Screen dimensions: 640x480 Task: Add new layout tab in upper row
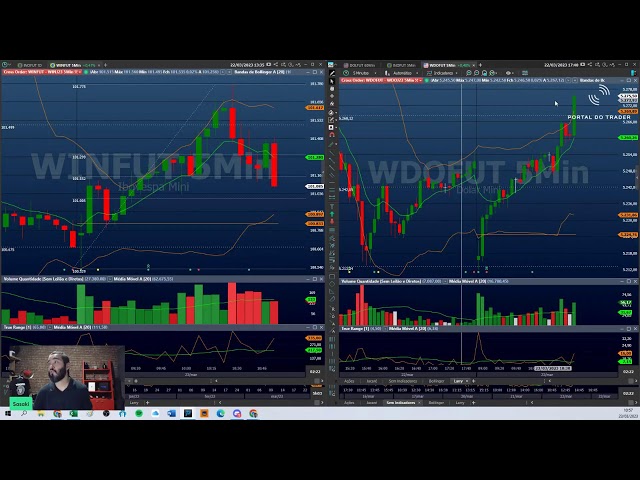[473, 381]
